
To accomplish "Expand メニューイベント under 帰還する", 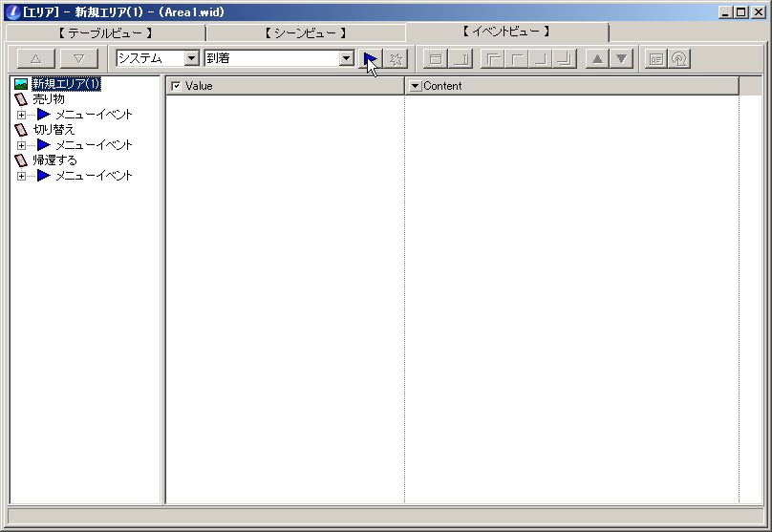I will pyautogui.click(x=21, y=176).
